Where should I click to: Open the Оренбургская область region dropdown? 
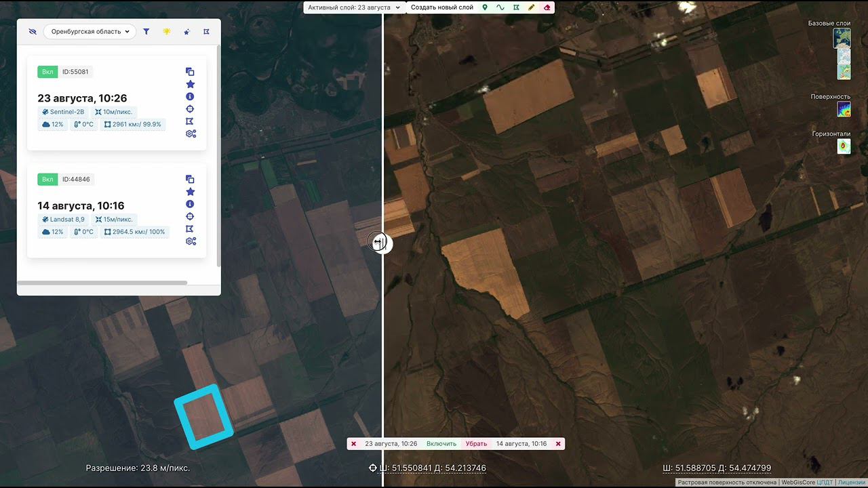coord(90,32)
